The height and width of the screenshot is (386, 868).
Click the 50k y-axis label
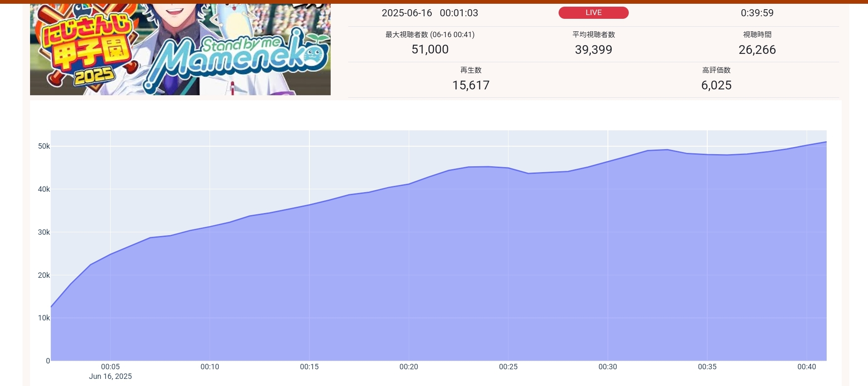point(44,146)
